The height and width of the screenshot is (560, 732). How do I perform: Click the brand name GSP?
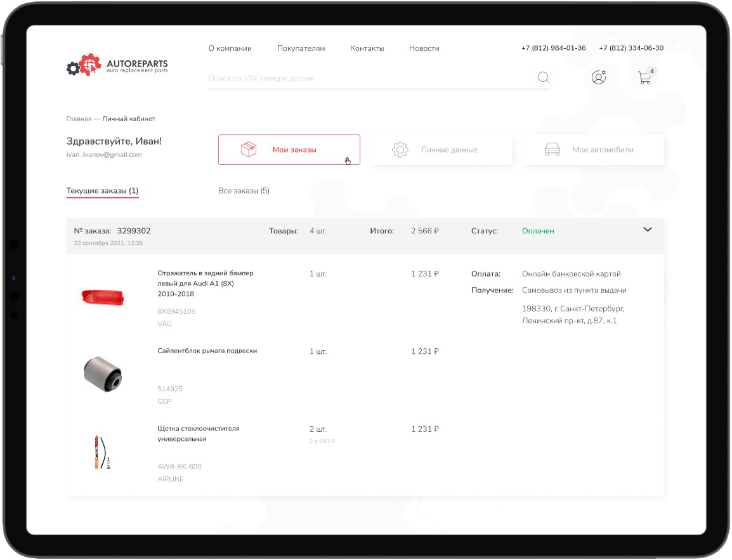click(164, 401)
